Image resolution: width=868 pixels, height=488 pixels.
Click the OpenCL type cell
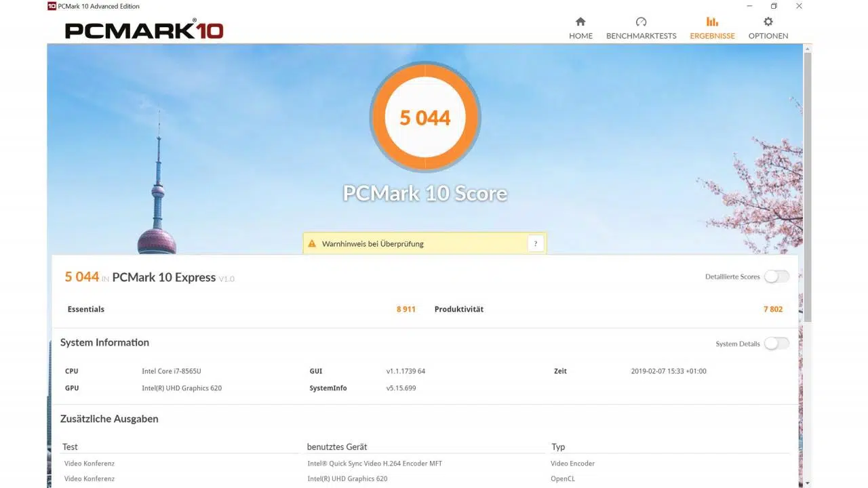pyautogui.click(x=563, y=479)
